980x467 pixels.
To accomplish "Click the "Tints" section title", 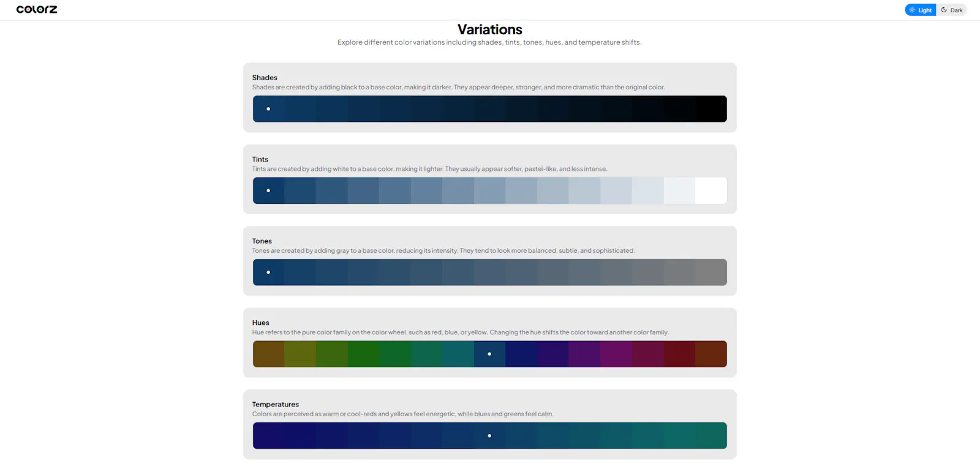I will [x=260, y=159].
